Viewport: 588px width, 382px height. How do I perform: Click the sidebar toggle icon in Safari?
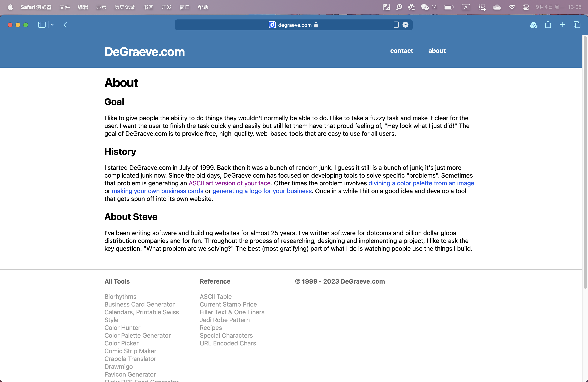(x=42, y=25)
